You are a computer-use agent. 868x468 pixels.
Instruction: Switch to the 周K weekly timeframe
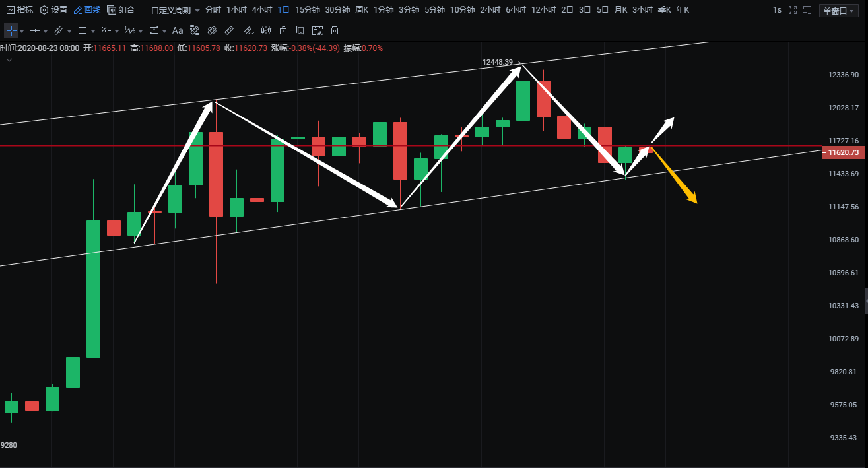click(x=361, y=10)
